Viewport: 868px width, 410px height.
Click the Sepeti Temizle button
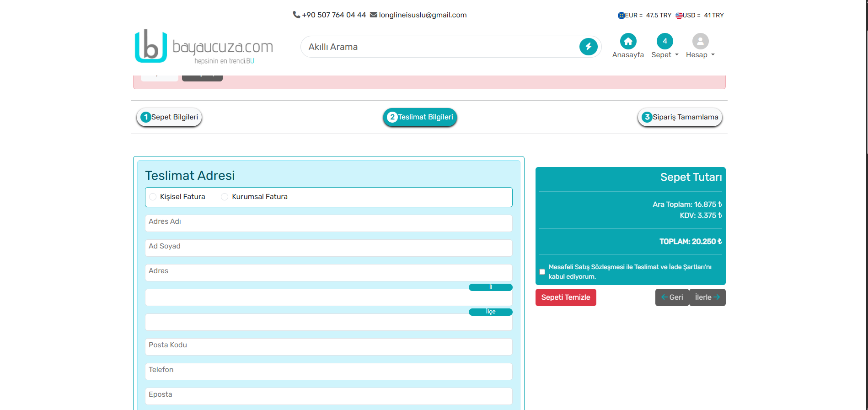566,297
